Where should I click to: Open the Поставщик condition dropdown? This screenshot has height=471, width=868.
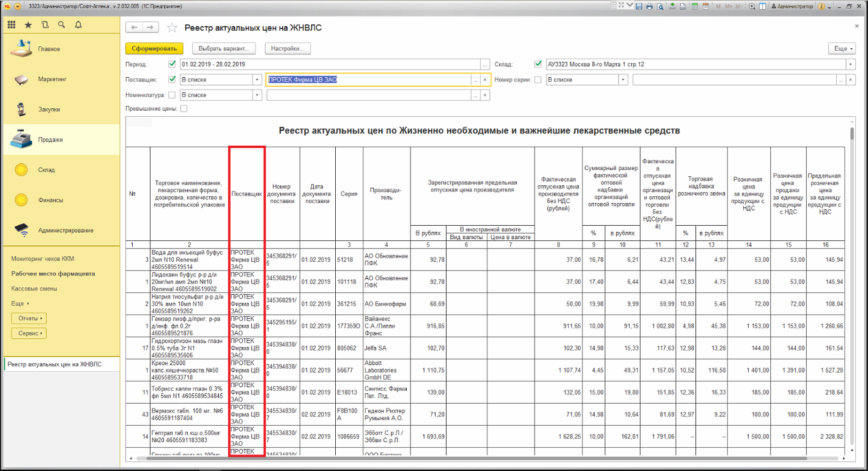click(257, 80)
